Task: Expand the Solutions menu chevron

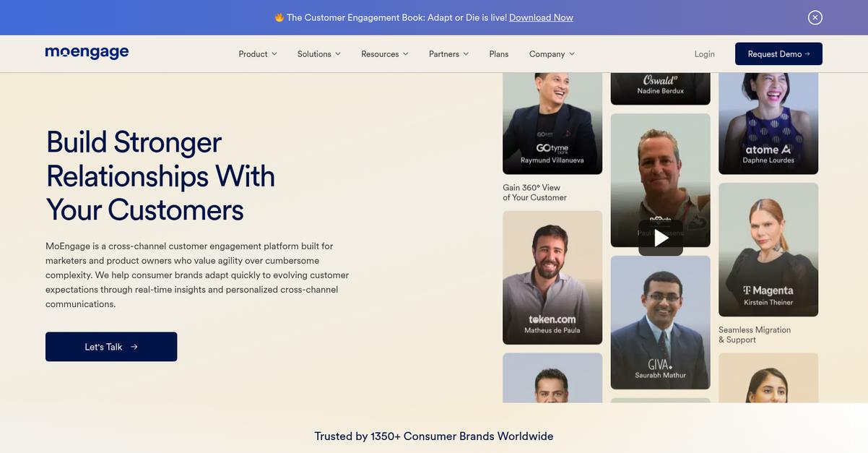Action: pos(338,54)
